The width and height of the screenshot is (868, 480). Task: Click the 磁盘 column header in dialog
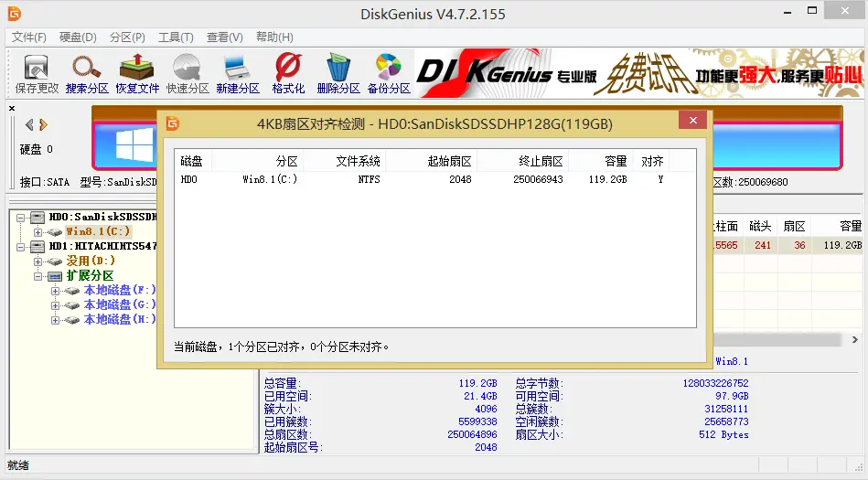tap(193, 161)
